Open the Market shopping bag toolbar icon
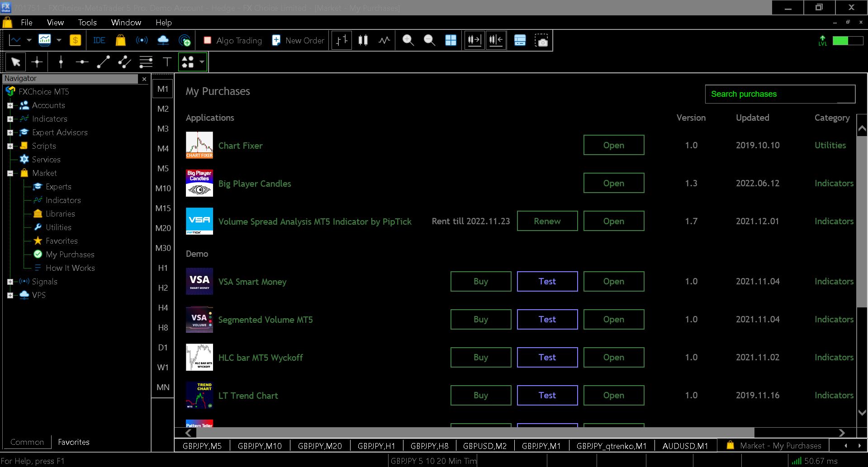Viewport: 868px width, 467px height. click(x=120, y=41)
